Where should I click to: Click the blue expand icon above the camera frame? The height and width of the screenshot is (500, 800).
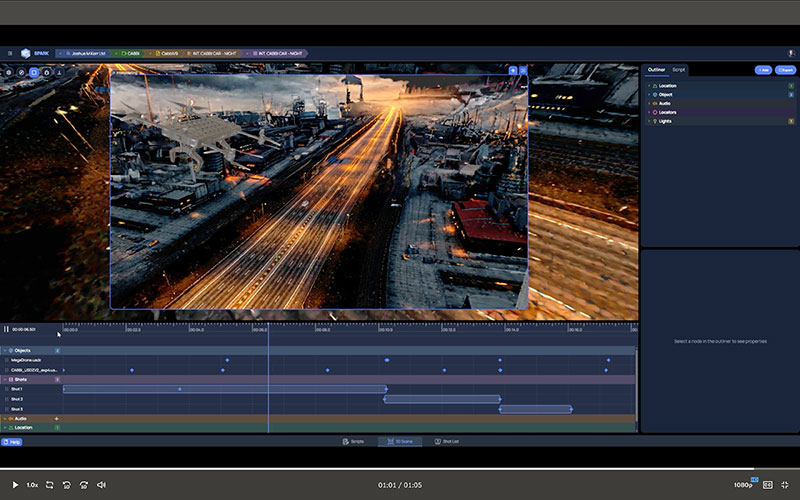click(x=523, y=70)
